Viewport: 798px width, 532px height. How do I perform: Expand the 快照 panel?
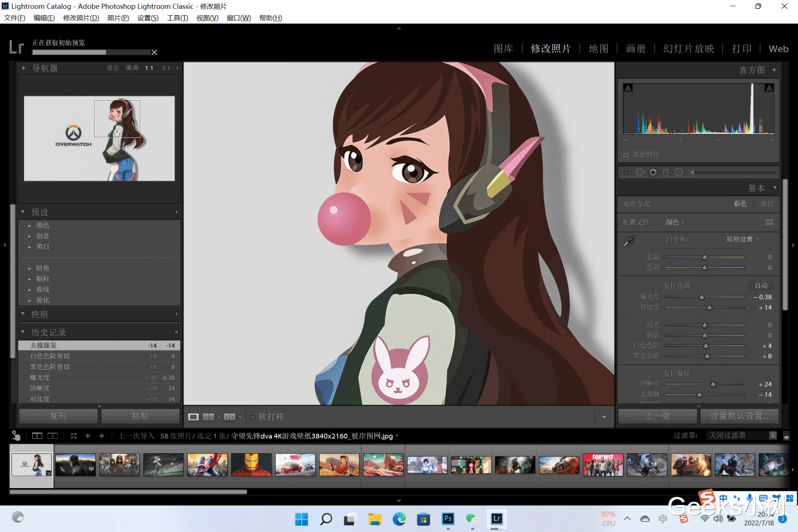(23, 314)
